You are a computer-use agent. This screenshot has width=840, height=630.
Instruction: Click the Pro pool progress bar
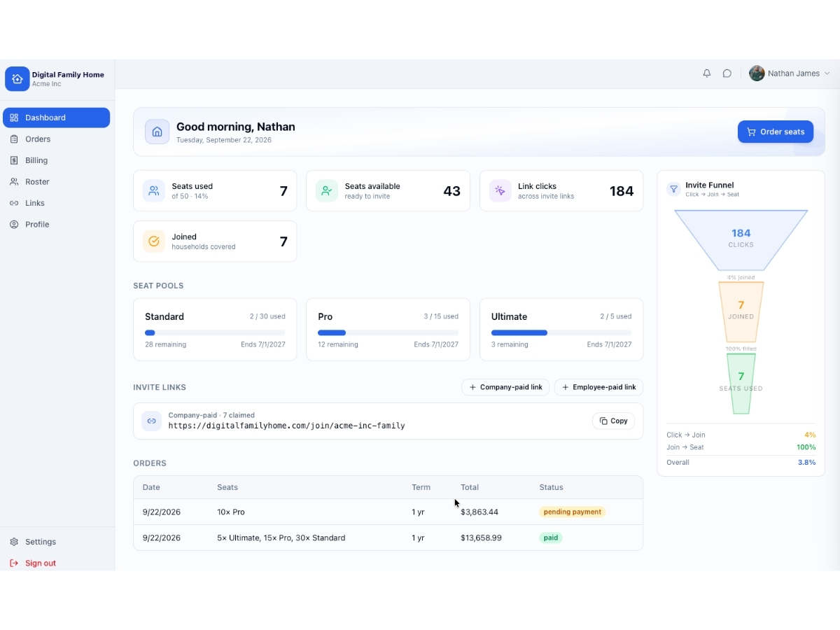[x=388, y=333]
